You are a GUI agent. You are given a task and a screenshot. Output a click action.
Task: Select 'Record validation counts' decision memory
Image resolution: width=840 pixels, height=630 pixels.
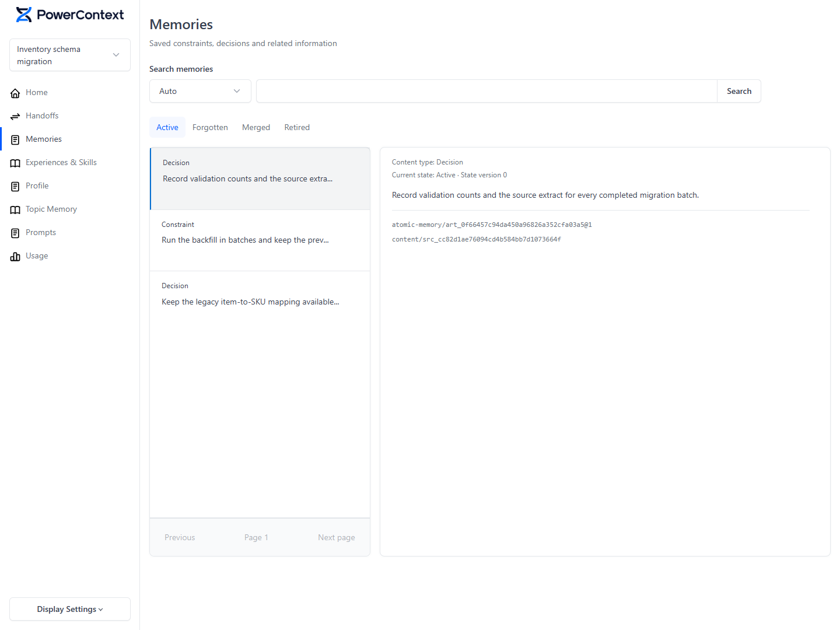(260, 178)
